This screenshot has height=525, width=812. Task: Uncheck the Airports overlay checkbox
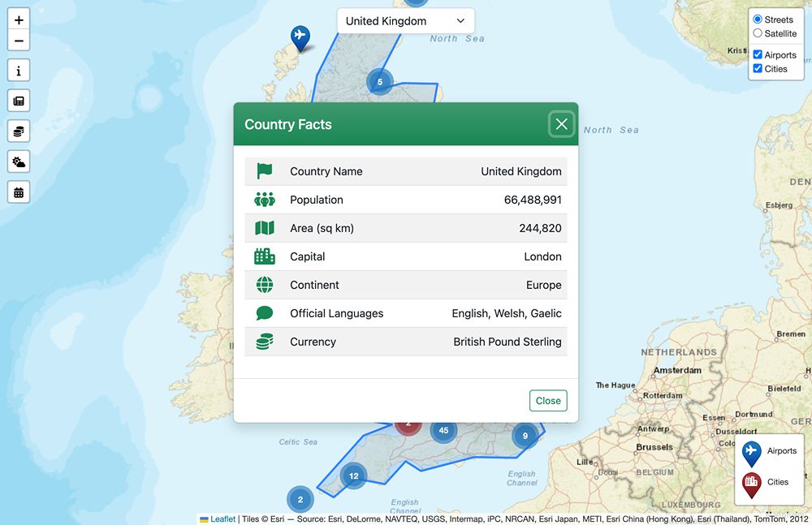coord(758,55)
